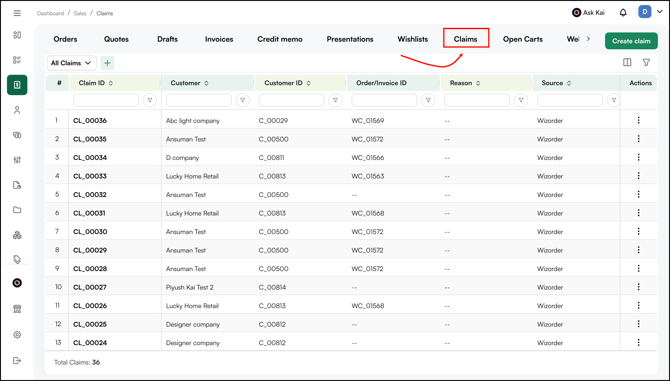Open claim CL_00036
Screen dimensions: 670x381
pos(90,120)
